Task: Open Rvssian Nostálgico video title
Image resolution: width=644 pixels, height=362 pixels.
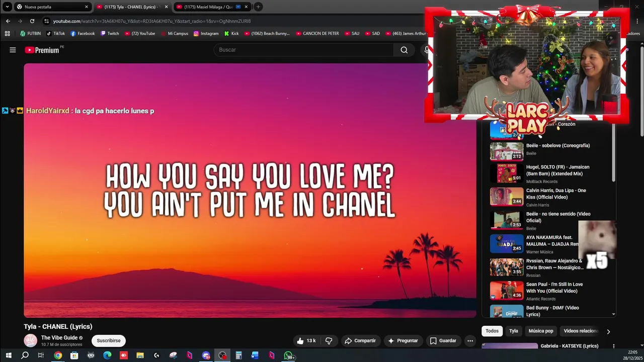Action: coord(555,264)
